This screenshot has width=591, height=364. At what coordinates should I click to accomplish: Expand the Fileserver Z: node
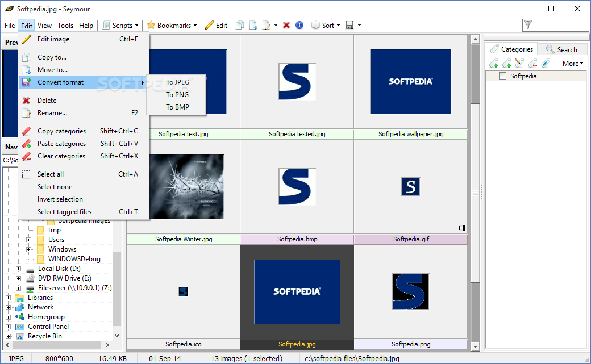[18, 288]
